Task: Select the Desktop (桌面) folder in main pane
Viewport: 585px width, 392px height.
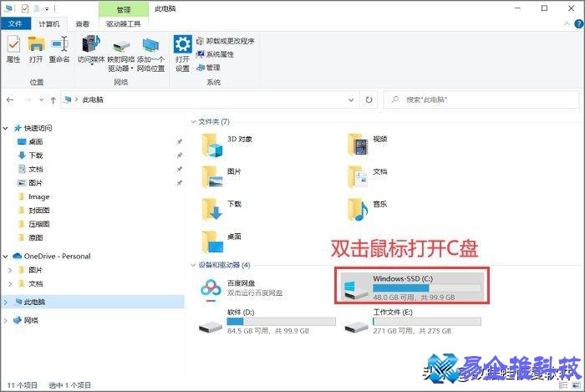Action: [x=222, y=242]
